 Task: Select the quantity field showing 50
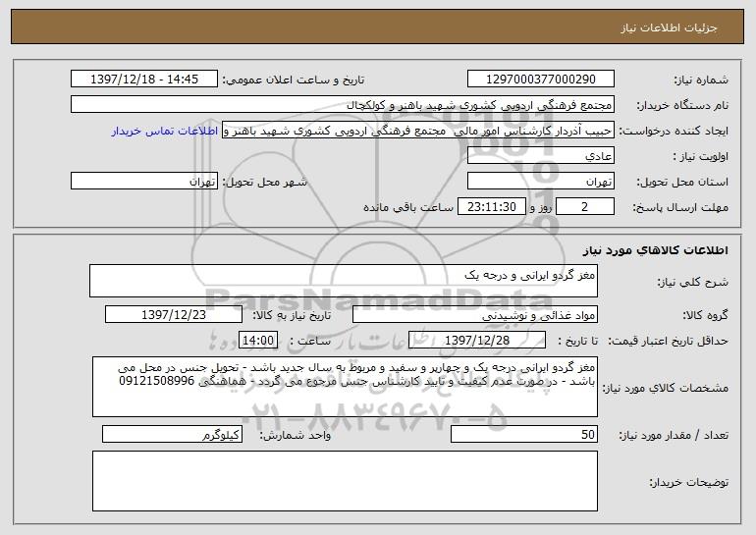[524, 434]
